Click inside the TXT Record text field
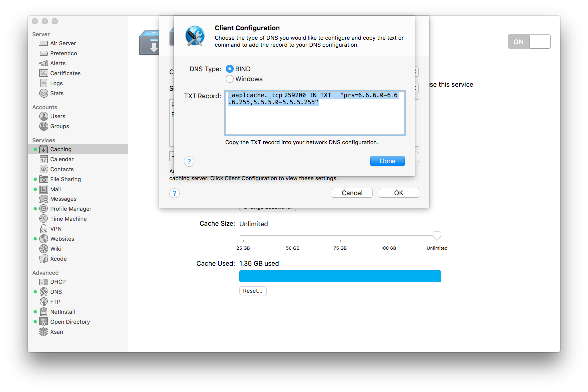Viewport: 588px width, 392px height. click(315, 113)
